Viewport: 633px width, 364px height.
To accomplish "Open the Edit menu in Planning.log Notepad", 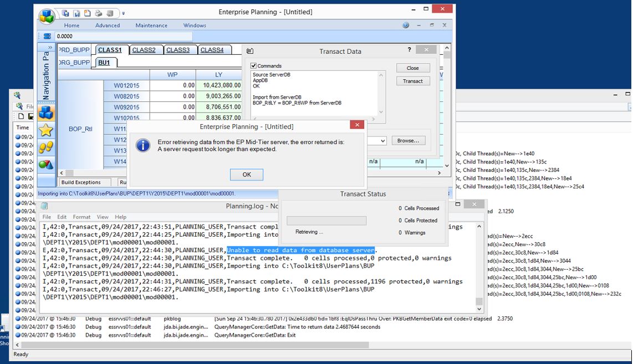I will [62, 217].
